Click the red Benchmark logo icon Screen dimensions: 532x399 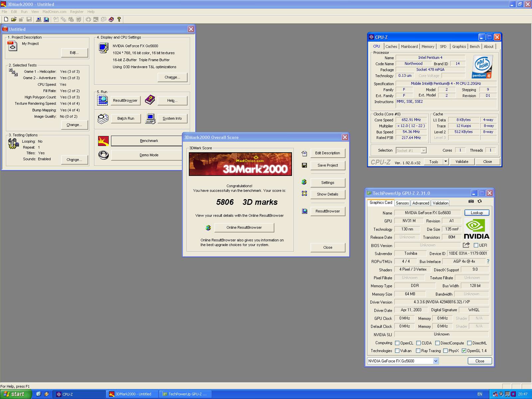pos(103,141)
